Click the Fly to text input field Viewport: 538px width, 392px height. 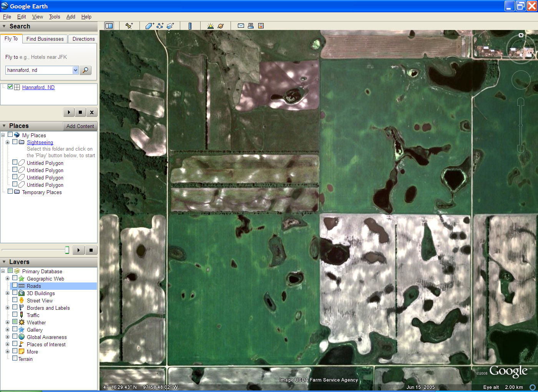(39, 70)
